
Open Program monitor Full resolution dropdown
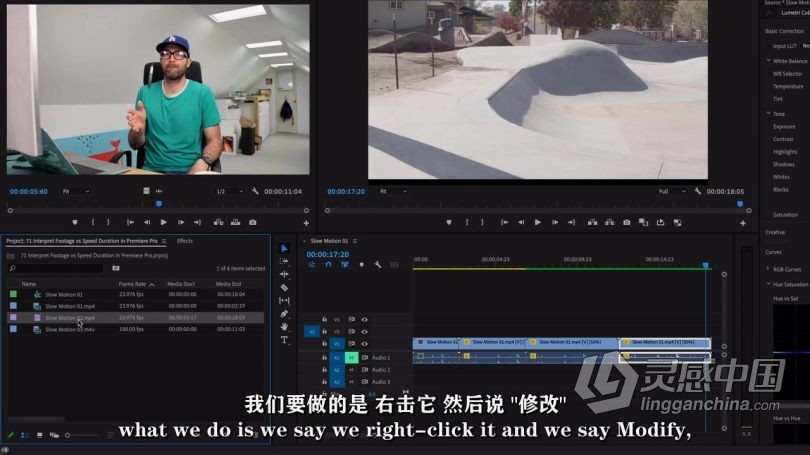click(672, 191)
